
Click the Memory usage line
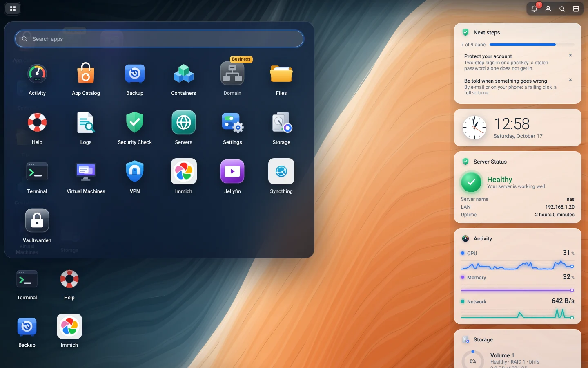click(518, 290)
